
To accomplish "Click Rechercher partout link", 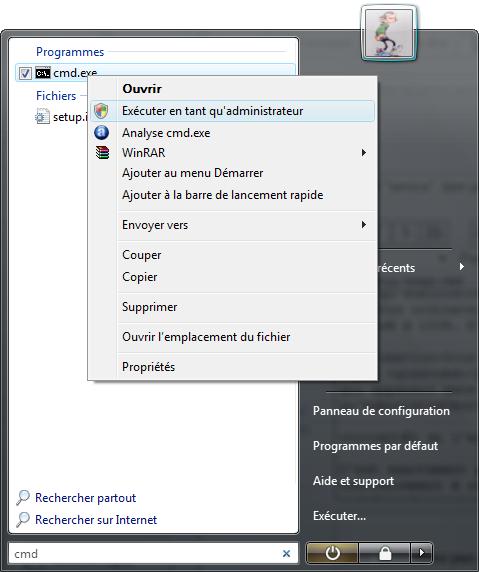I will pyautogui.click(x=85, y=498).
